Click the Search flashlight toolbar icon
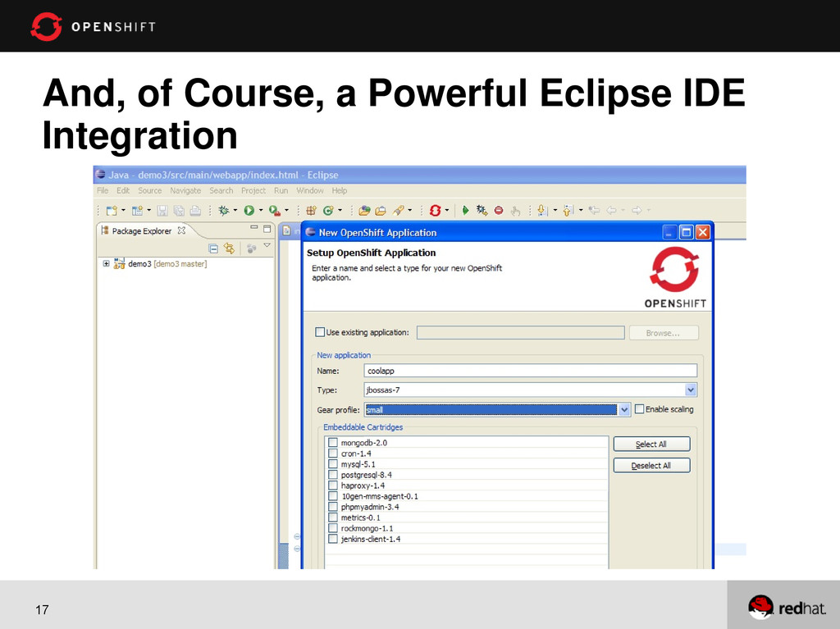 [x=399, y=211]
